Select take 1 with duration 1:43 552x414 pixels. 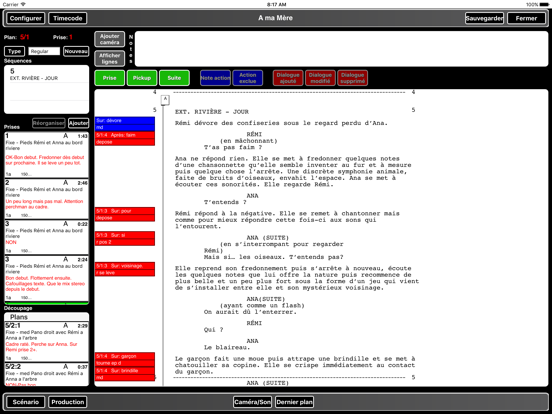[x=46, y=155]
